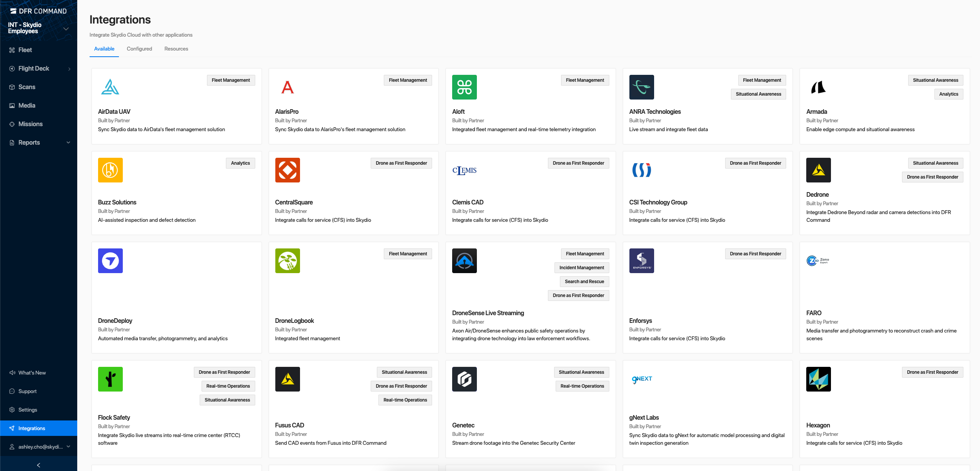
Task: Click the Support chat icon
Action: click(12, 391)
